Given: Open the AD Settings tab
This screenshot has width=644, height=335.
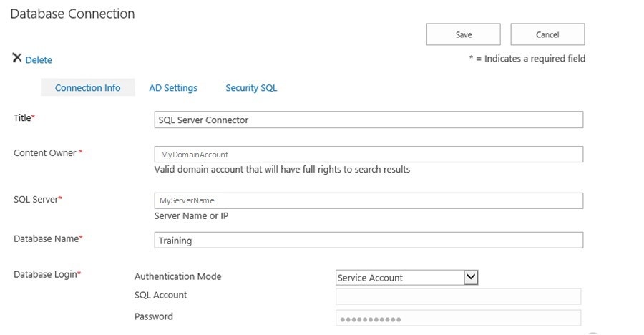Looking at the screenshot, I should [x=173, y=88].
